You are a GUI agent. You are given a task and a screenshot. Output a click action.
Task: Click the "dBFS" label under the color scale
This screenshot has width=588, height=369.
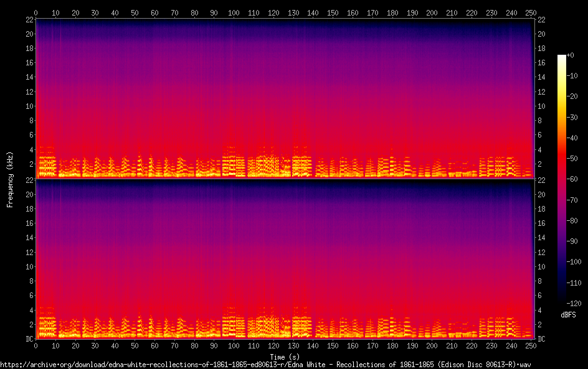[568, 315]
